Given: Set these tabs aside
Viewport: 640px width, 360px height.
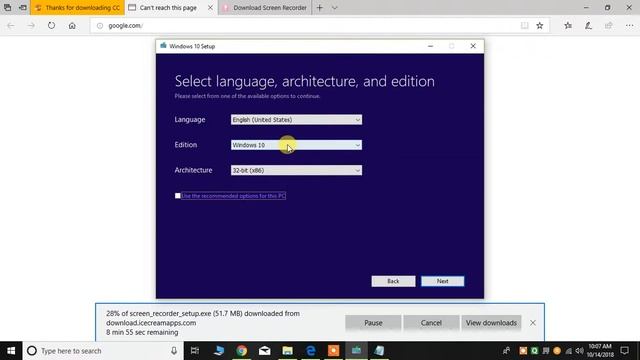Looking at the screenshot, I should pos(23,7).
